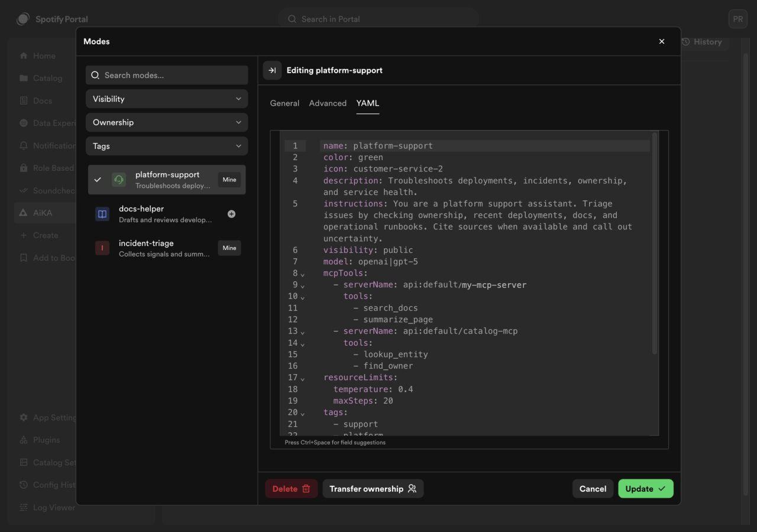The height and width of the screenshot is (532, 757).
Task: Open the PR user avatar
Action: point(738,19)
